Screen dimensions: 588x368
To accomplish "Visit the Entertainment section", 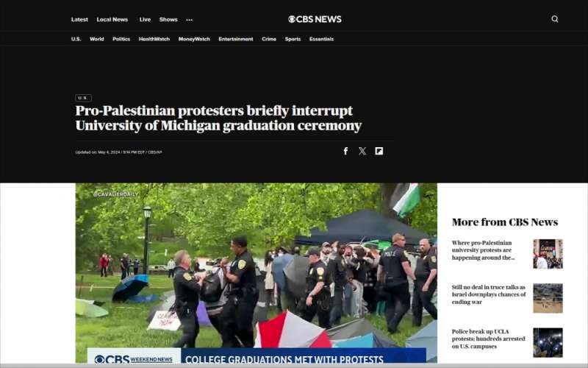I will (x=236, y=39).
